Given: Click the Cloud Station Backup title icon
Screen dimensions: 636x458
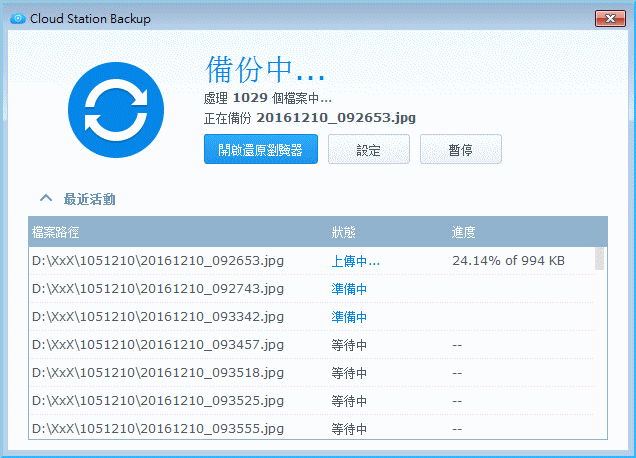Looking at the screenshot, I should (x=17, y=19).
